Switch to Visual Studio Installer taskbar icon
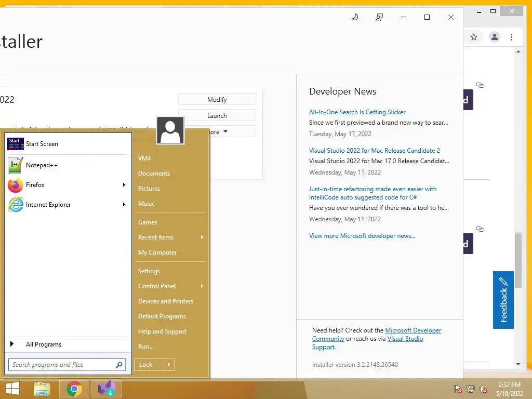Screen dimensions: 532x399 click(106, 389)
